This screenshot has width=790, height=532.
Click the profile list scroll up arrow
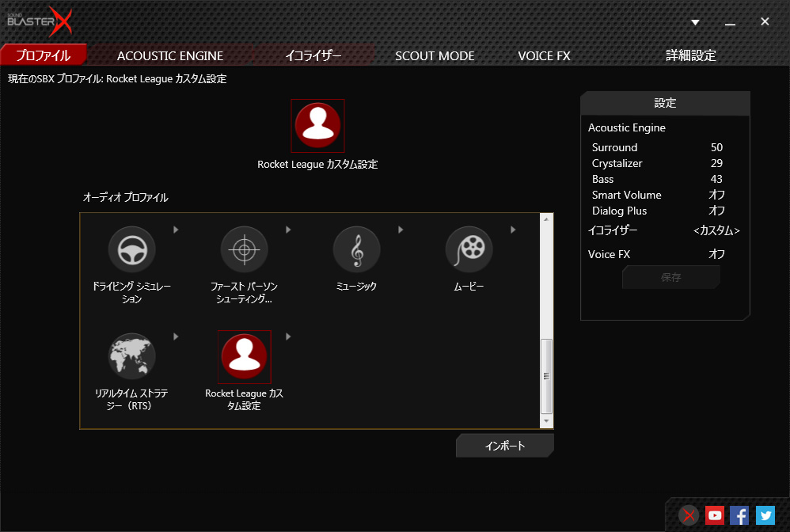pos(546,219)
